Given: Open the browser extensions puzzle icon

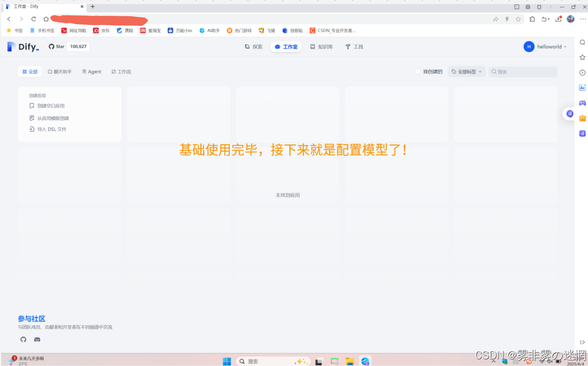Looking at the screenshot, I should [532, 19].
